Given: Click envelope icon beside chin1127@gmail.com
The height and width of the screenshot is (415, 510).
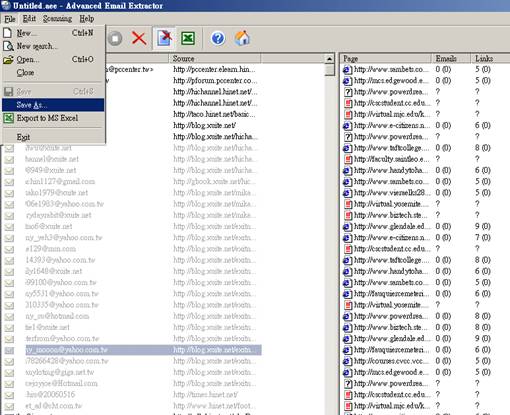Looking at the screenshot, I should pos(9,182).
